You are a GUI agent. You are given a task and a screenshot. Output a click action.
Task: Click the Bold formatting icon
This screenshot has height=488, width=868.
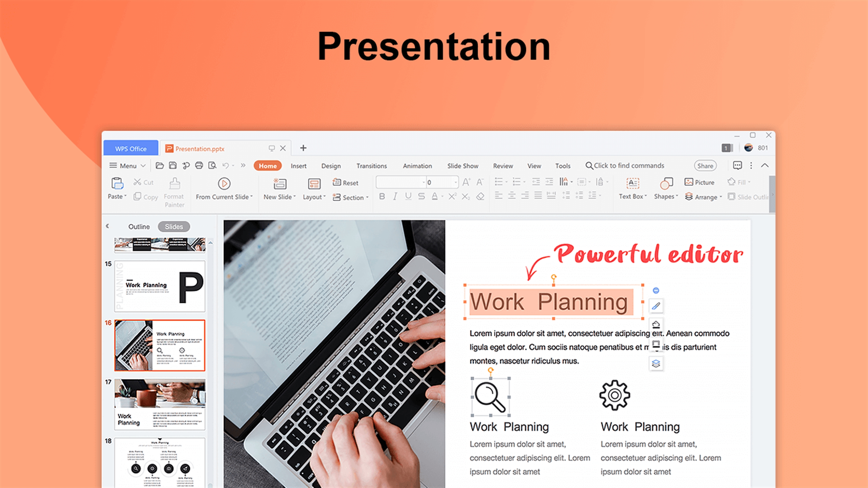(382, 196)
